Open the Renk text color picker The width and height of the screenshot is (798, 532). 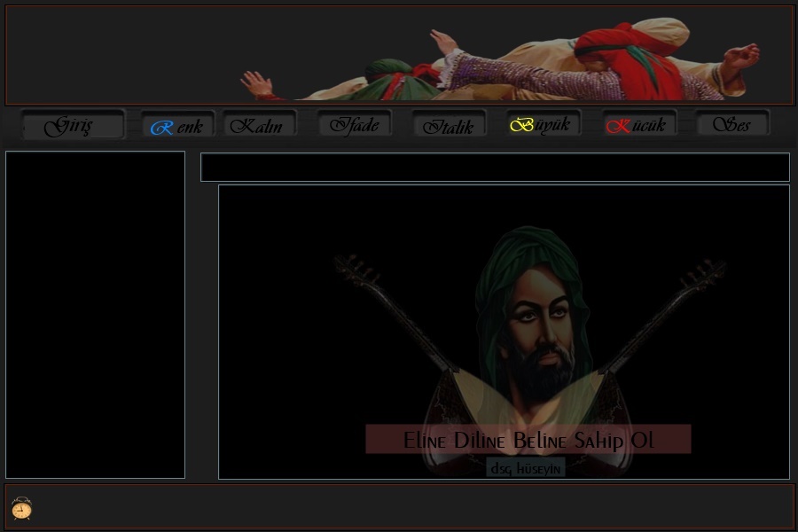click(x=177, y=125)
